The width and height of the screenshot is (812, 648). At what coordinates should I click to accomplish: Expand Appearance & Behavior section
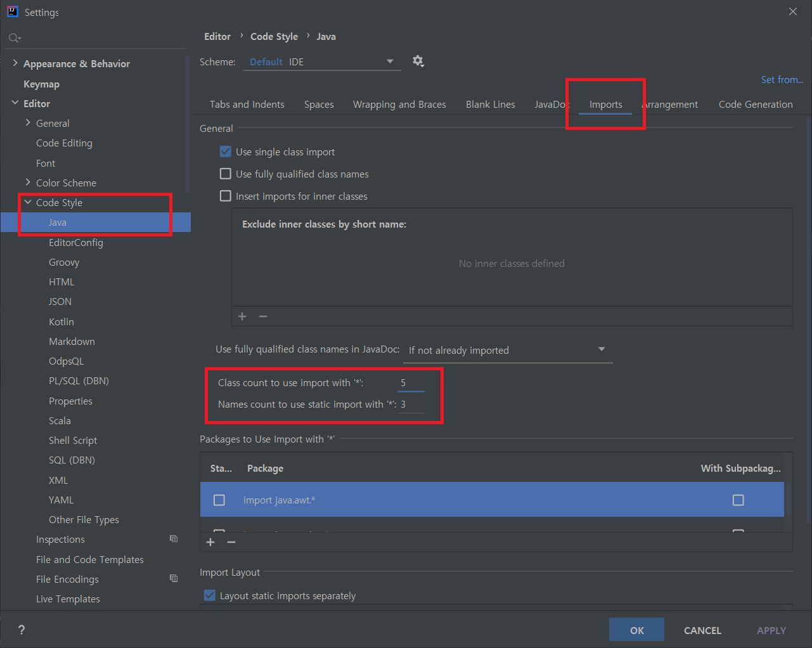[x=15, y=63]
